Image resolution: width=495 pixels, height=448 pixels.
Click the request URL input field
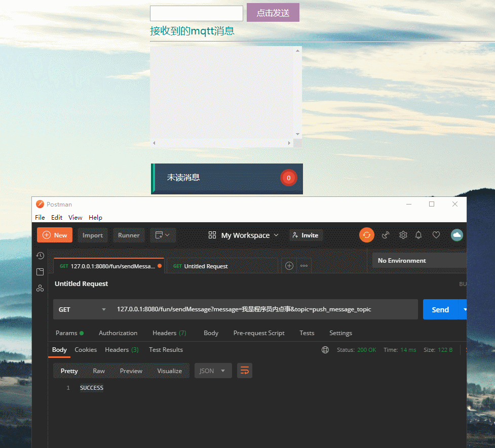(x=264, y=309)
